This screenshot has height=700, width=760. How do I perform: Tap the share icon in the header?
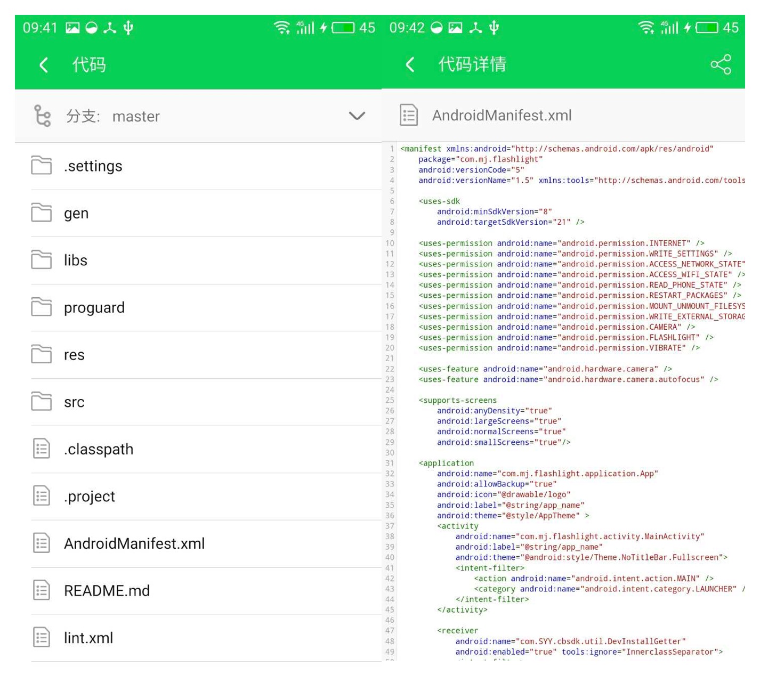point(720,65)
